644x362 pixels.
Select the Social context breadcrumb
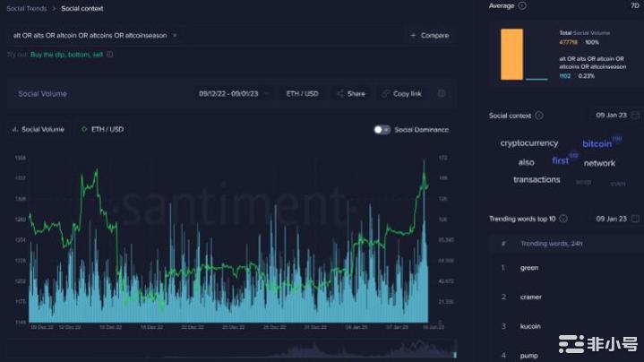(82, 8)
